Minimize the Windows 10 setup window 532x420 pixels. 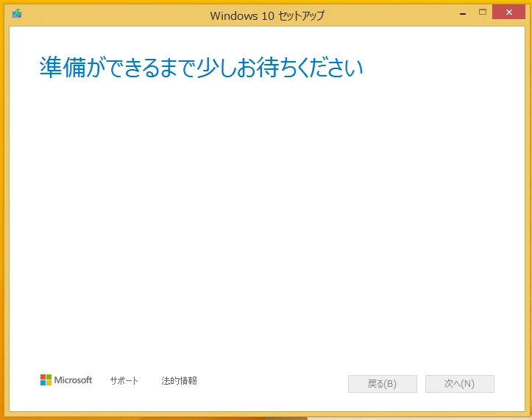click(462, 13)
